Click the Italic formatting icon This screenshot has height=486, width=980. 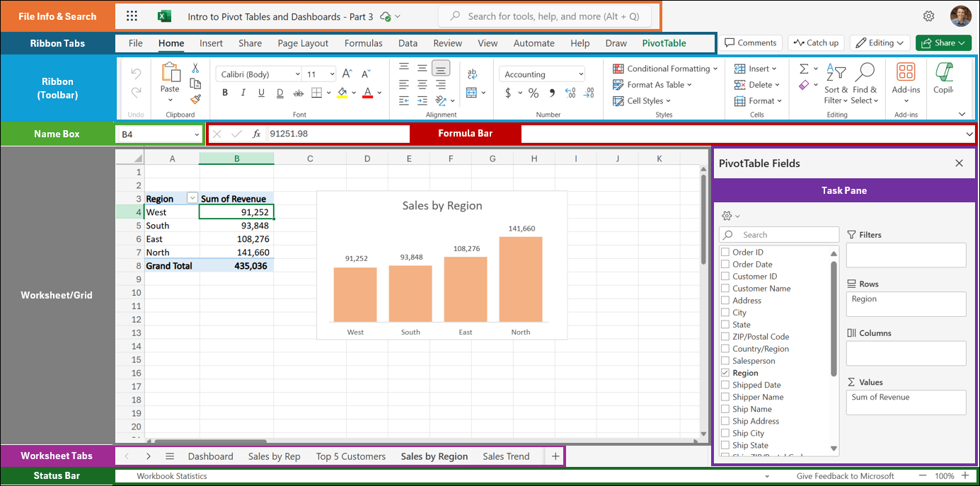pos(243,93)
